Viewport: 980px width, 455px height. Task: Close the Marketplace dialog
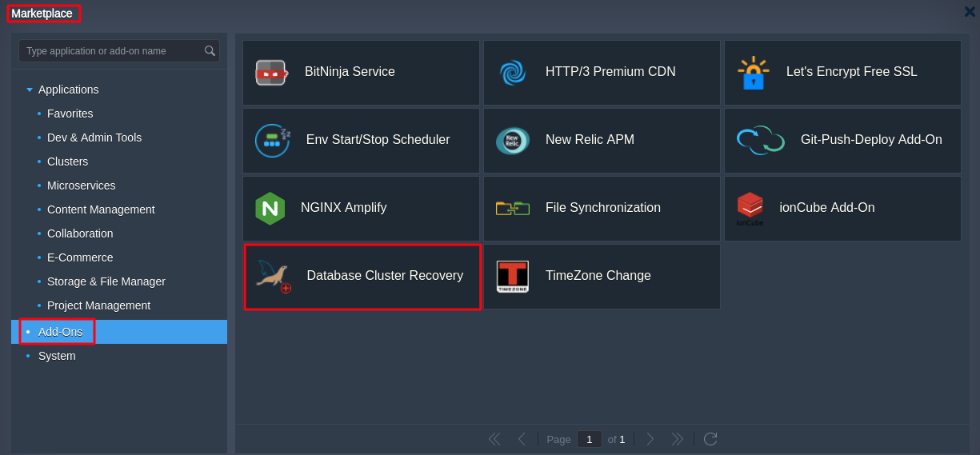pyautogui.click(x=970, y=11)
